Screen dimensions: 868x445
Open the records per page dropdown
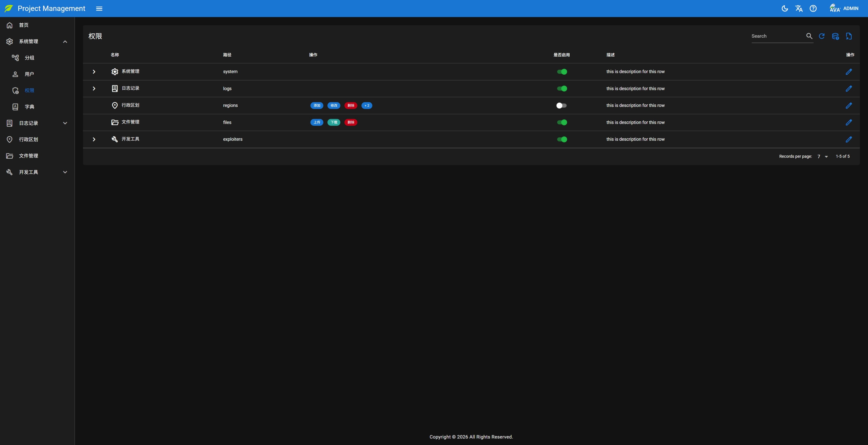[822, 156]
